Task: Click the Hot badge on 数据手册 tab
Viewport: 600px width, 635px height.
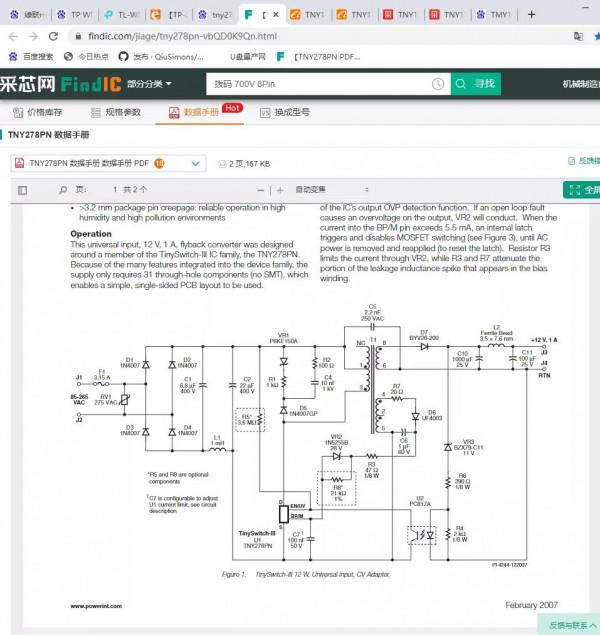Action: click(x=232, y=108)
